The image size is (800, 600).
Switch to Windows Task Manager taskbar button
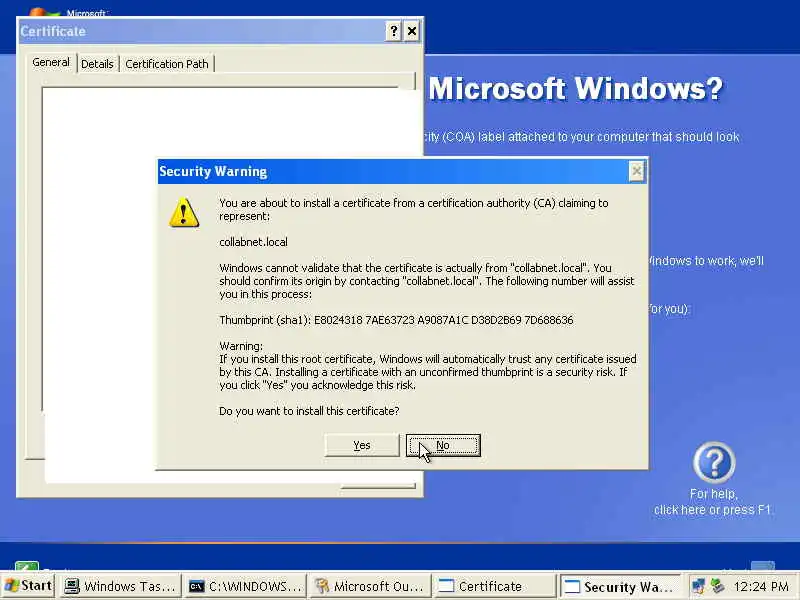[x=120, y=586]
